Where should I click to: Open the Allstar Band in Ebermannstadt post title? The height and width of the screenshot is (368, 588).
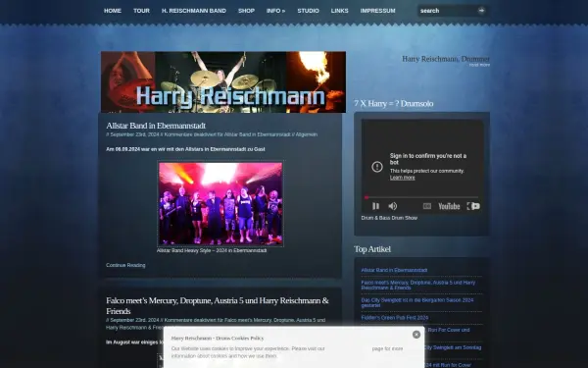[156, 126]
